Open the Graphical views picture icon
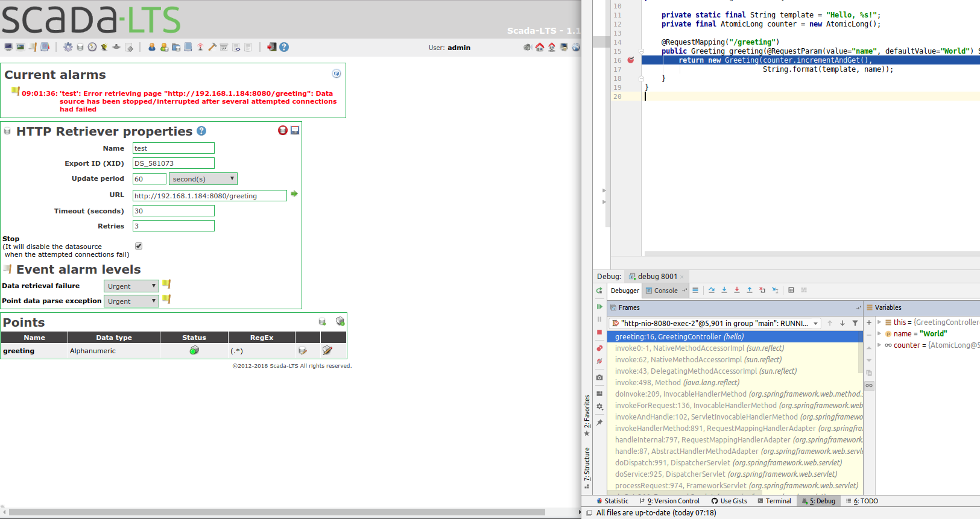980x519 pixels. pyautogui.click(x=21, y=47)
